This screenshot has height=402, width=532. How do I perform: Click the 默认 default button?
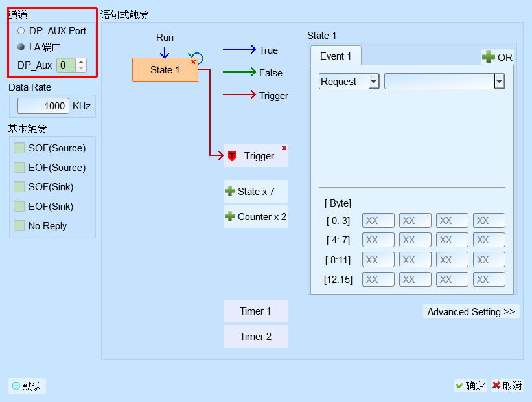tap(27, 386)
